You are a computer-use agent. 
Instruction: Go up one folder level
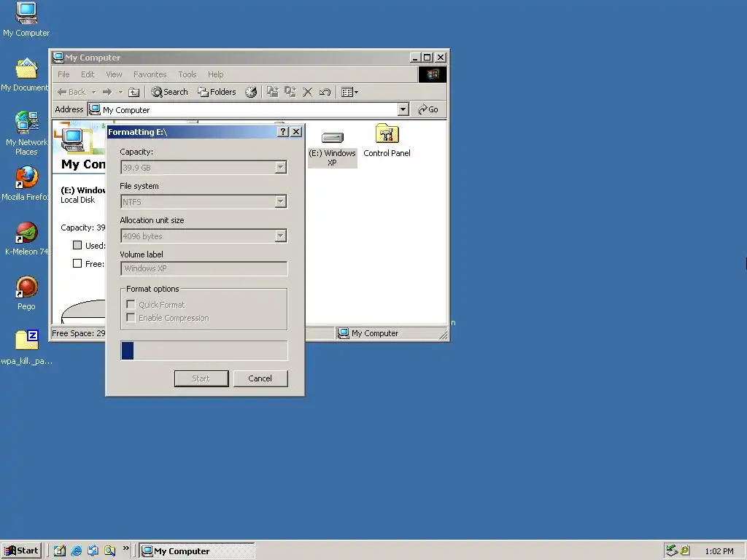(x=134, y=92)
